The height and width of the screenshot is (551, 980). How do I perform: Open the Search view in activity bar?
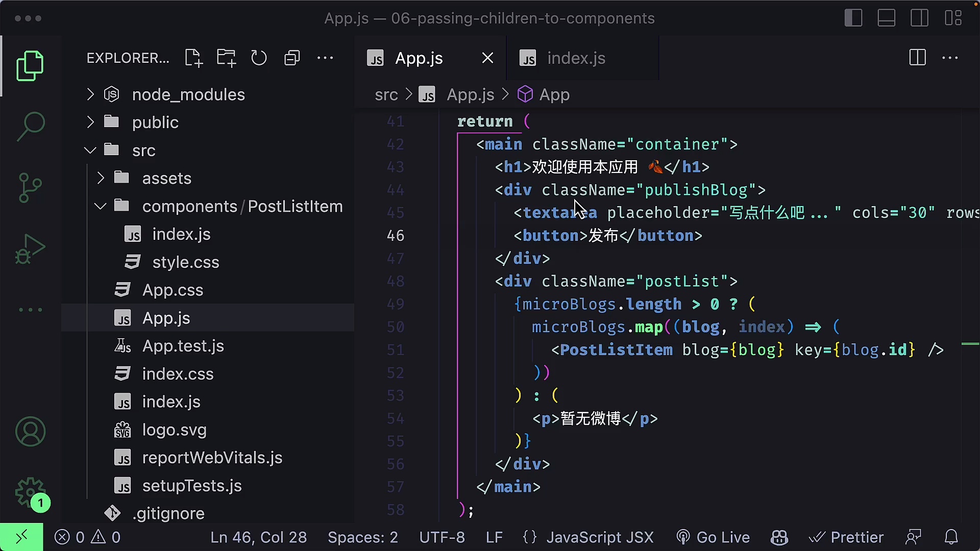(x=30, y=127)
